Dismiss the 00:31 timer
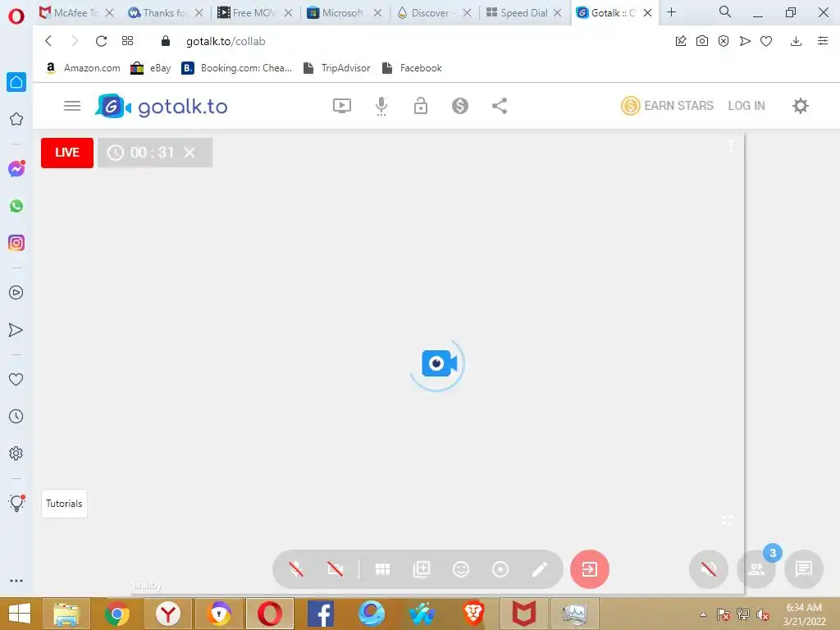The height and width of the screenshot is (630, 840). (189, 153)
